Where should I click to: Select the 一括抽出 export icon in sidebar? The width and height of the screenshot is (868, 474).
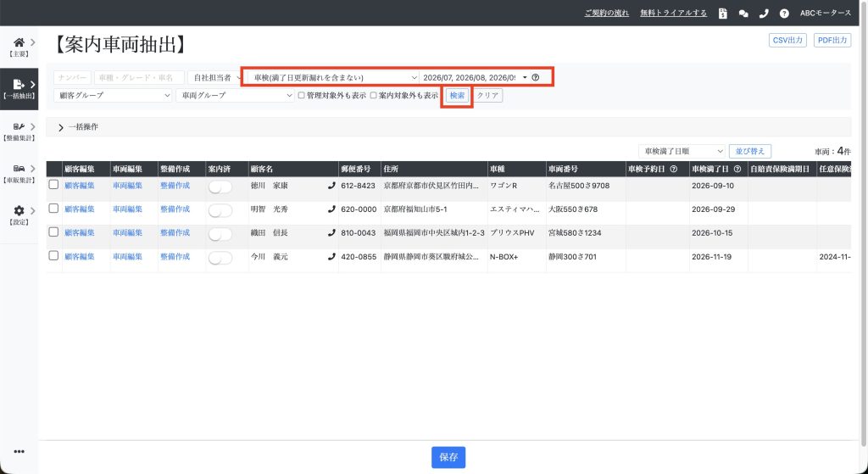[19, 84]
